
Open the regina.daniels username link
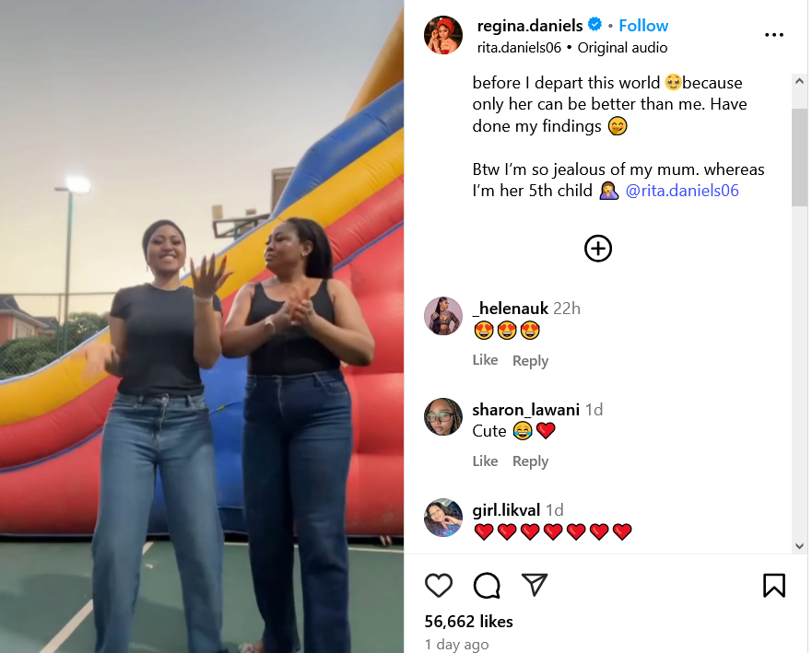pos(530,26)
